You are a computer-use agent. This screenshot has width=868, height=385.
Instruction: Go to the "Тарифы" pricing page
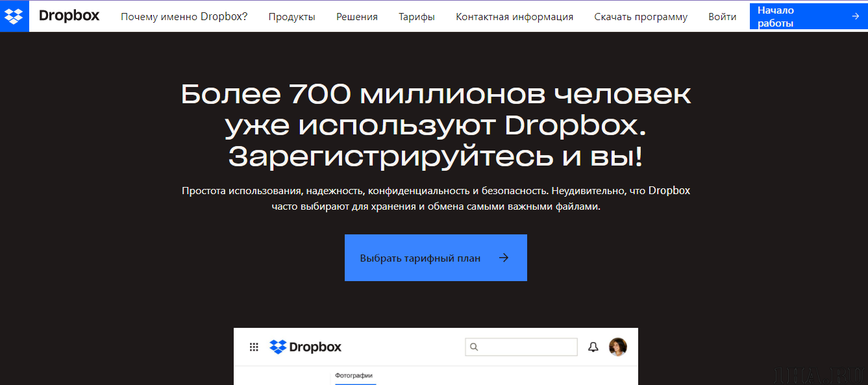416,17
